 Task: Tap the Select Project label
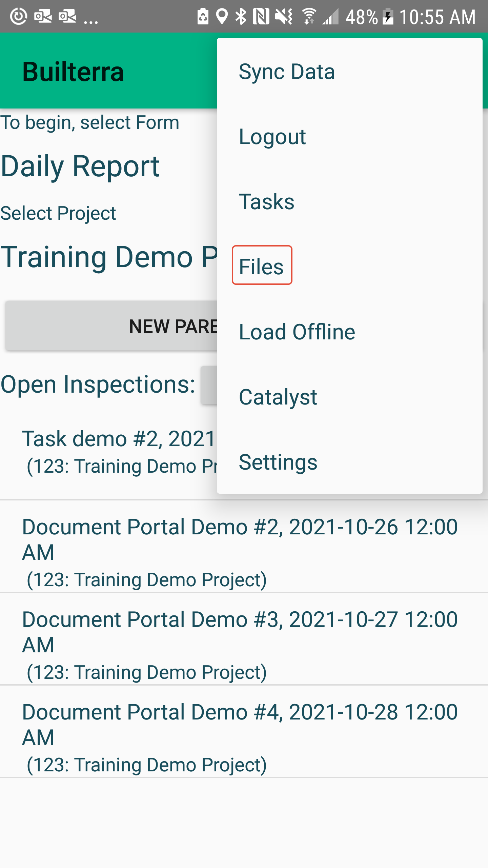pyautogui.click(x=58, y=213)
